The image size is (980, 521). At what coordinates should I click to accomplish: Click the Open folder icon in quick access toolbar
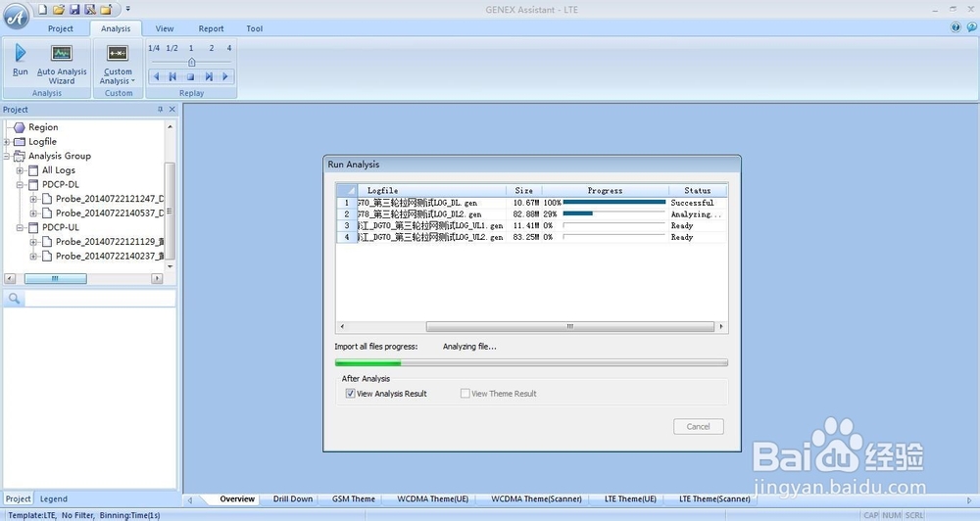(59, 9)
